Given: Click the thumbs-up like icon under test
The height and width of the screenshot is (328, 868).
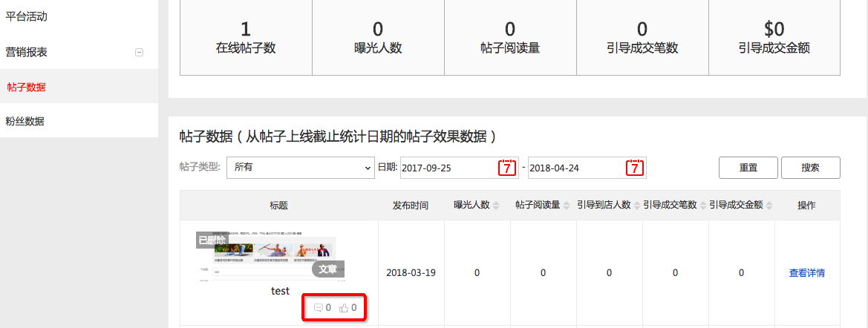Looking at the screenshot, I should pyautogui.click(x=344, y=308).
